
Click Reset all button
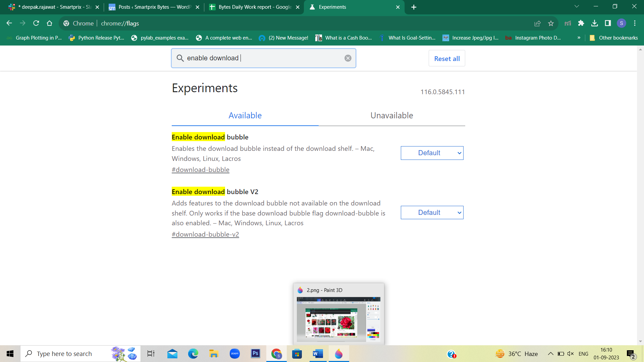446,58
